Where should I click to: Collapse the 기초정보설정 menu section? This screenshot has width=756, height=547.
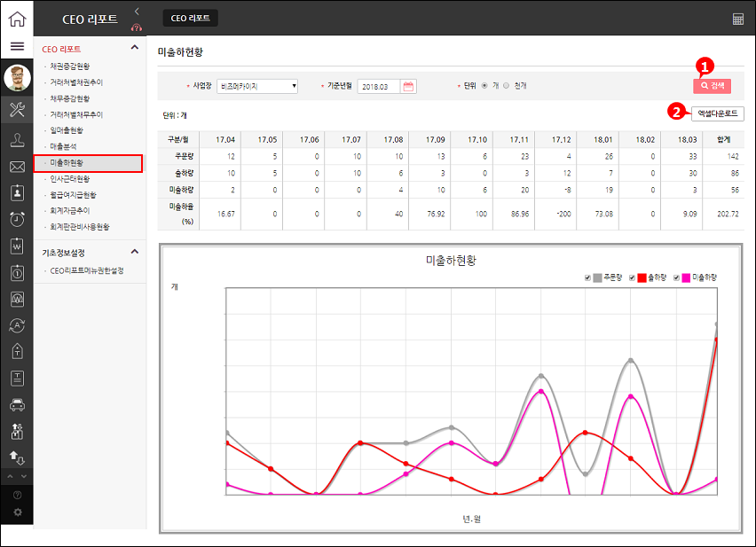pos(135,252)
